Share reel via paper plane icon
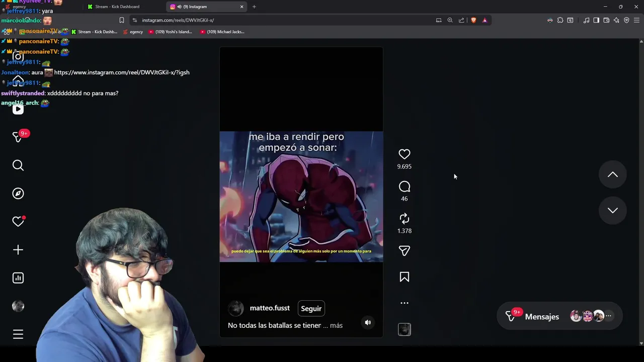The width and height of the screenshot is (644, 362). click(x=405, y=251)
